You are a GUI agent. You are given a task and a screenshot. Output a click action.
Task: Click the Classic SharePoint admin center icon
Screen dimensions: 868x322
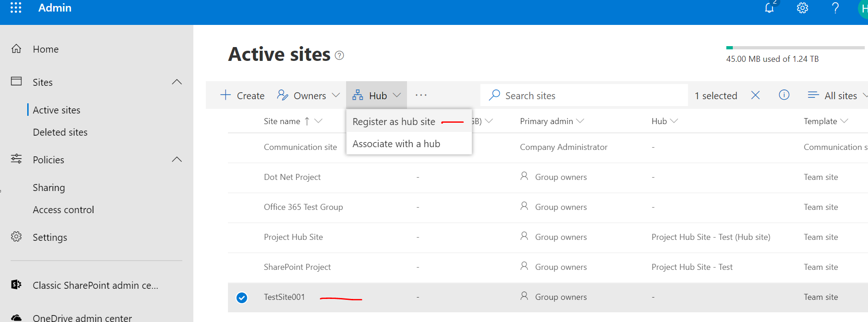16,284
